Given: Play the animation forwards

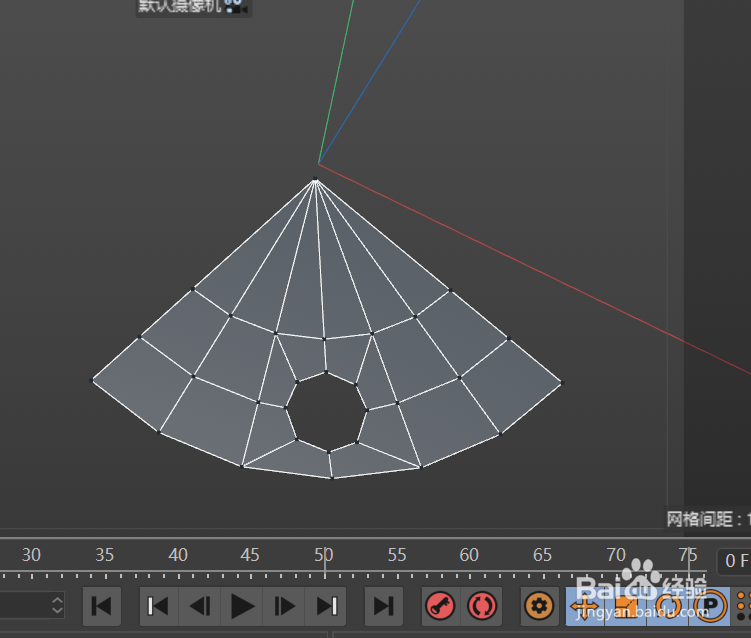Looking at the screenshot, I should [242, 606].
